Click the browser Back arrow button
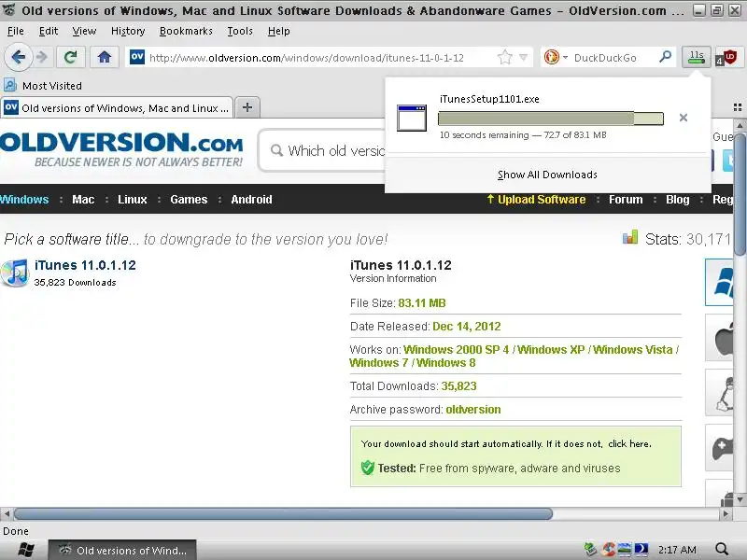 (x=18, y=58)
